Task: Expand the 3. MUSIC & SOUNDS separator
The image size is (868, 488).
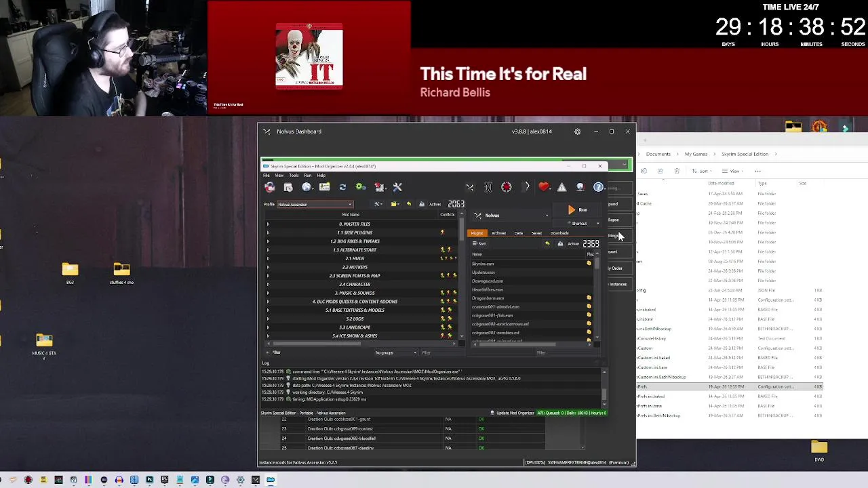Action: pyautogui.click(x=268, y=293)
